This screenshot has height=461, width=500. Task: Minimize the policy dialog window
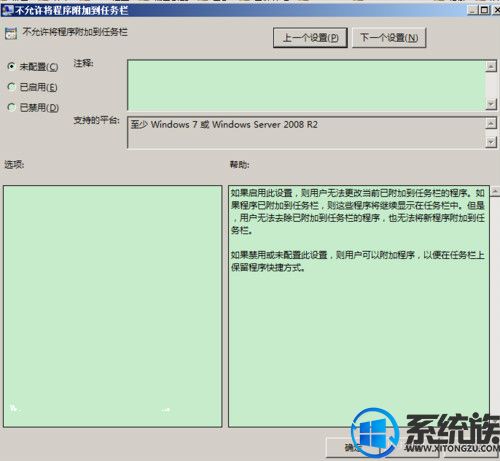pyautogui.click(x=473, y=10)
